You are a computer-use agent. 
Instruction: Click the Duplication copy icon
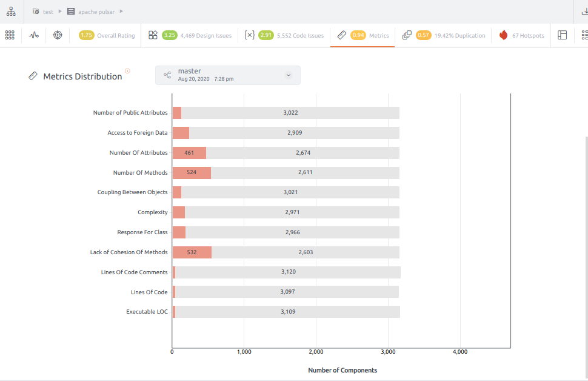click(407, 35)
